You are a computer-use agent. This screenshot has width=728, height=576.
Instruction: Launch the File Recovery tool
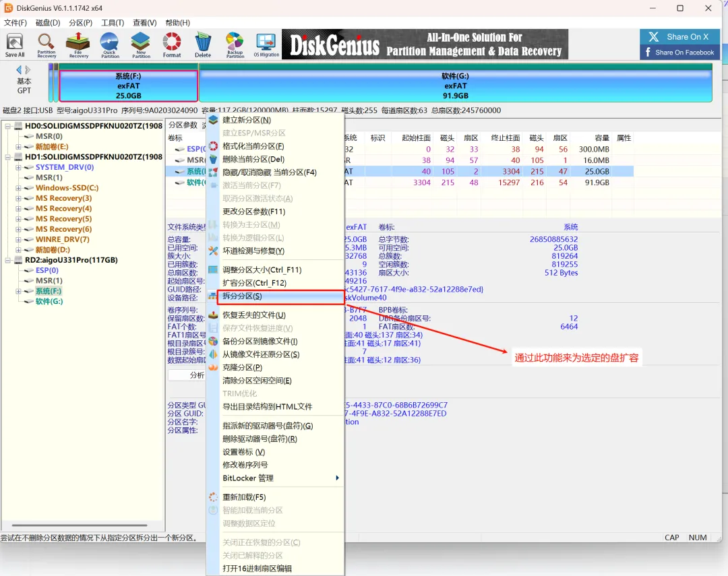click(x=78, y=46)
